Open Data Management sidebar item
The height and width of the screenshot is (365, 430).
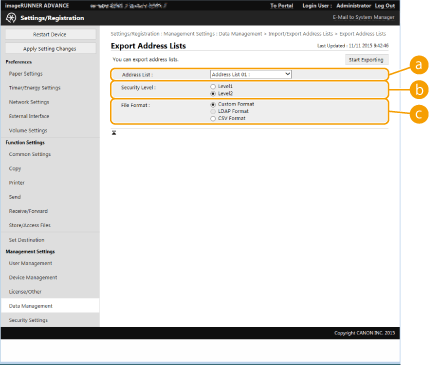(31, 306)
